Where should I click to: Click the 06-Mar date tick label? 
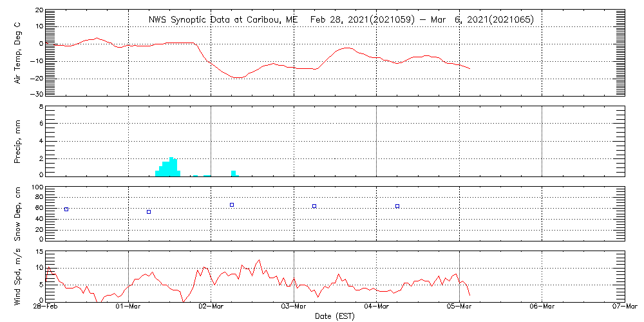[542, 308]
